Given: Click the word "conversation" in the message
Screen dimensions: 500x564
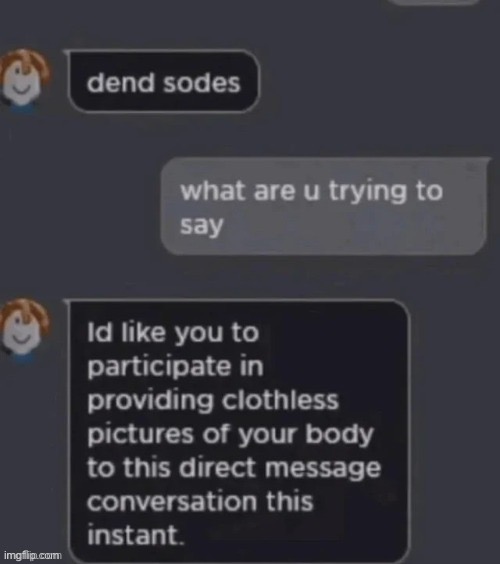Looking at the screenshot, I should [172, 501].
